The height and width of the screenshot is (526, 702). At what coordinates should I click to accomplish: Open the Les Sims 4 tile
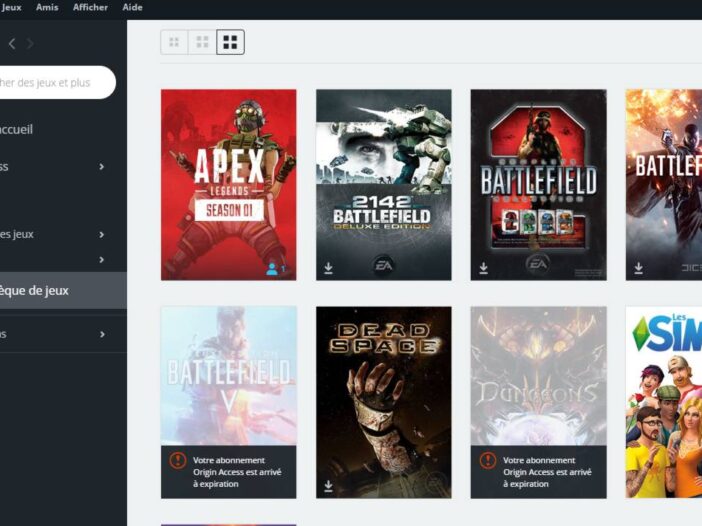[663, 402]
